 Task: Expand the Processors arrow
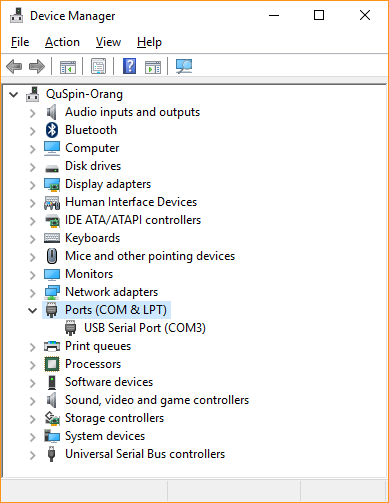[32, 365]
